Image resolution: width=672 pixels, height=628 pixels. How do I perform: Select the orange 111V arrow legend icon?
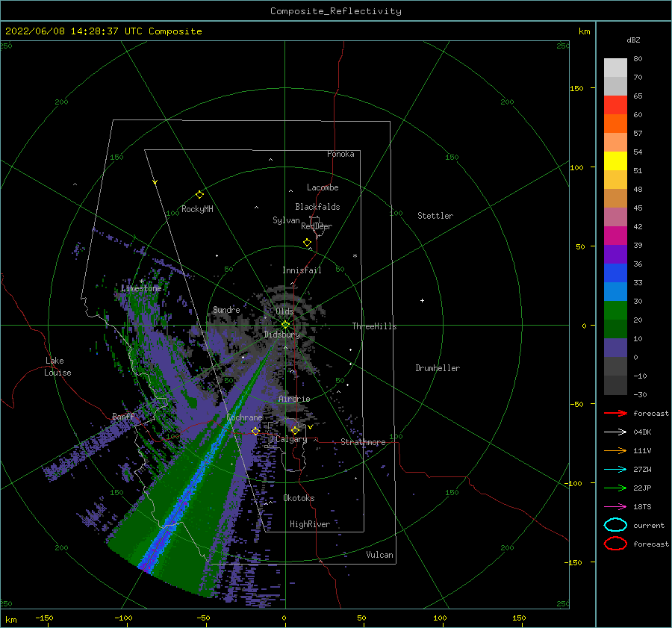[x=615, y=450]
